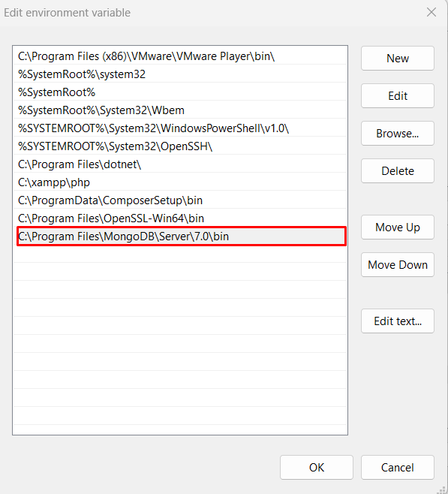Select the WindowsPowerShell v1.0 path
Viewport: 448px width, 494px height.
tap(180, 128)
